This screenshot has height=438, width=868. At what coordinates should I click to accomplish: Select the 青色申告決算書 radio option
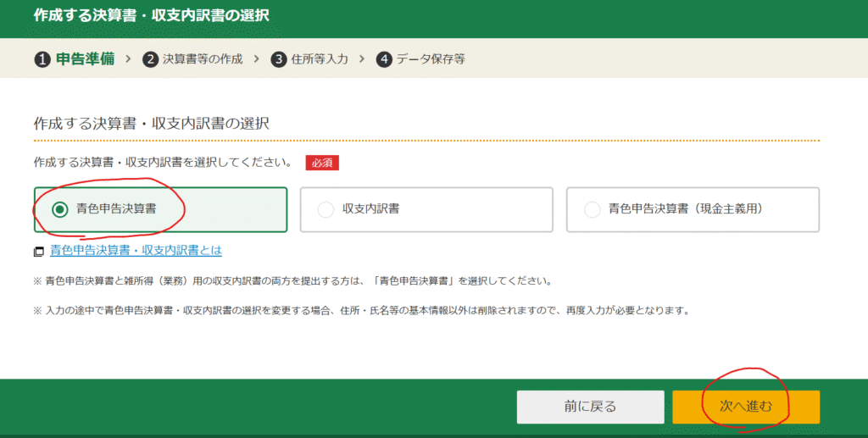click(x=60, y=210)
